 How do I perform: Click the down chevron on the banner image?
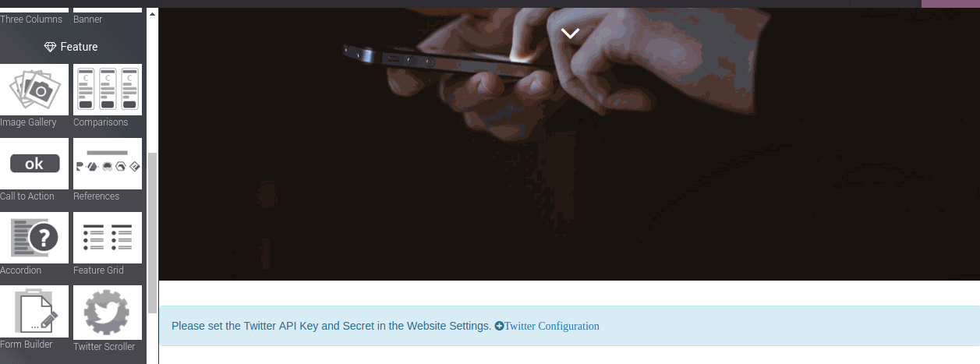tap(570, 33)
